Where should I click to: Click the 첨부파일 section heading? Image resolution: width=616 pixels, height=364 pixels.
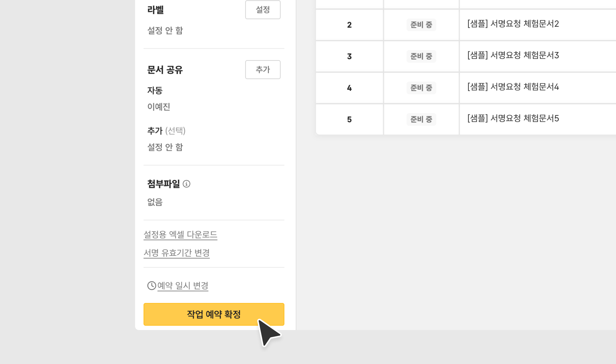tap(163, 184)
